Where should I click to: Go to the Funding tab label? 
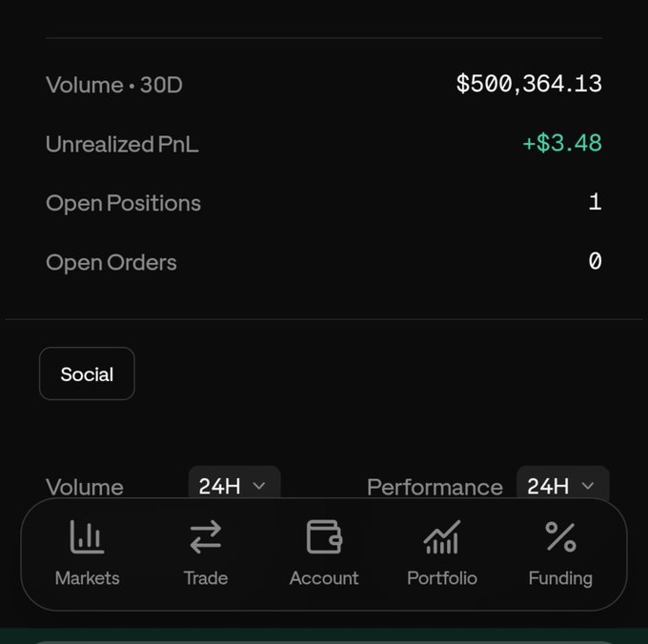(x=560, y=578)
